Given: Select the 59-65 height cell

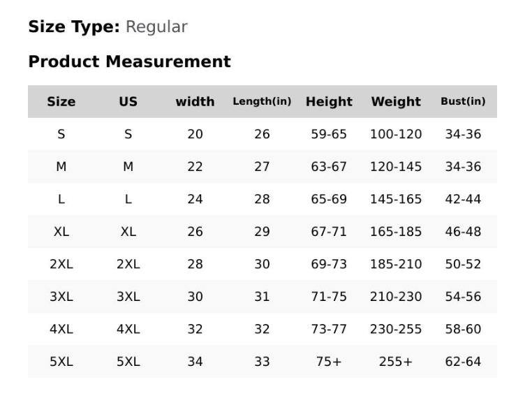Looking at the screenshot, I should (x=329, y=134).
